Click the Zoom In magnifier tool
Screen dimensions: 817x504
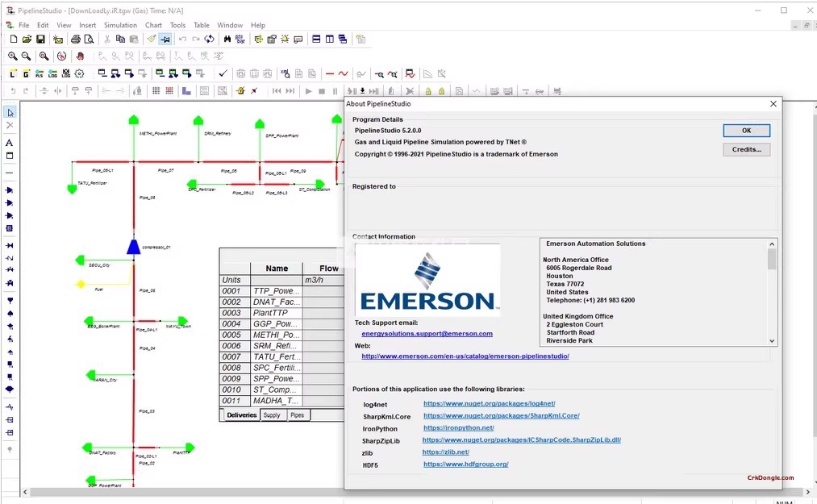click(x=13, y=56)
